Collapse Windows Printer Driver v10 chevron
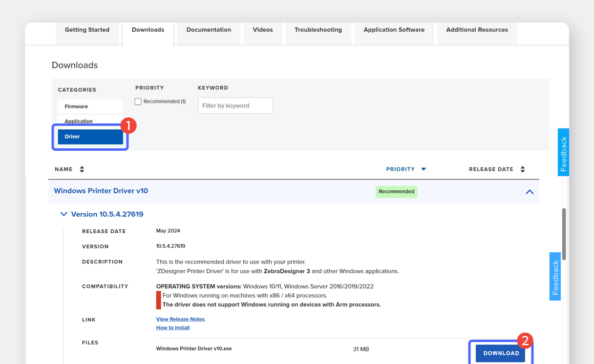Image resolution: width=594 pixels, height=364 pixels. click(x=529, y=192)
